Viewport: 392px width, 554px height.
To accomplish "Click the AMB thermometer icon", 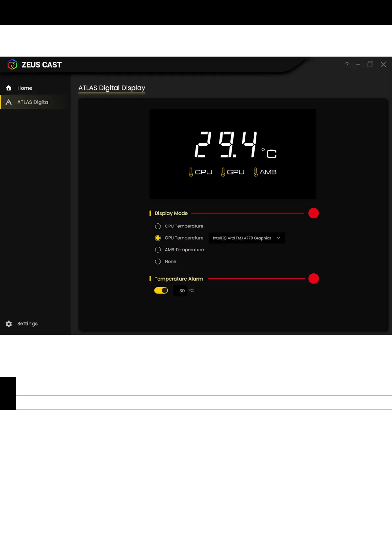I will pyautogui.click(x=256, y=172).
